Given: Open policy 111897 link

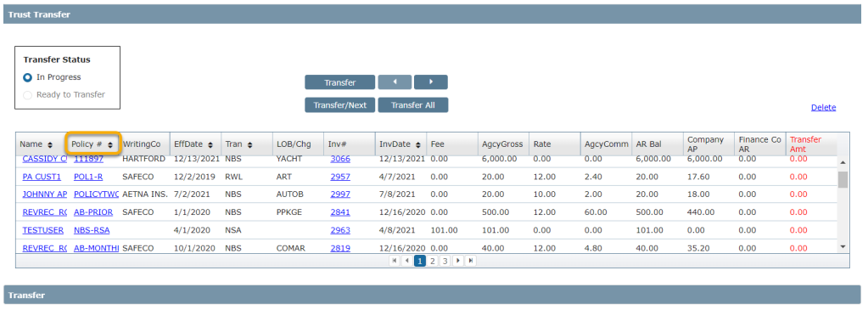Looking at the screenshot, I should coord(88,159).
